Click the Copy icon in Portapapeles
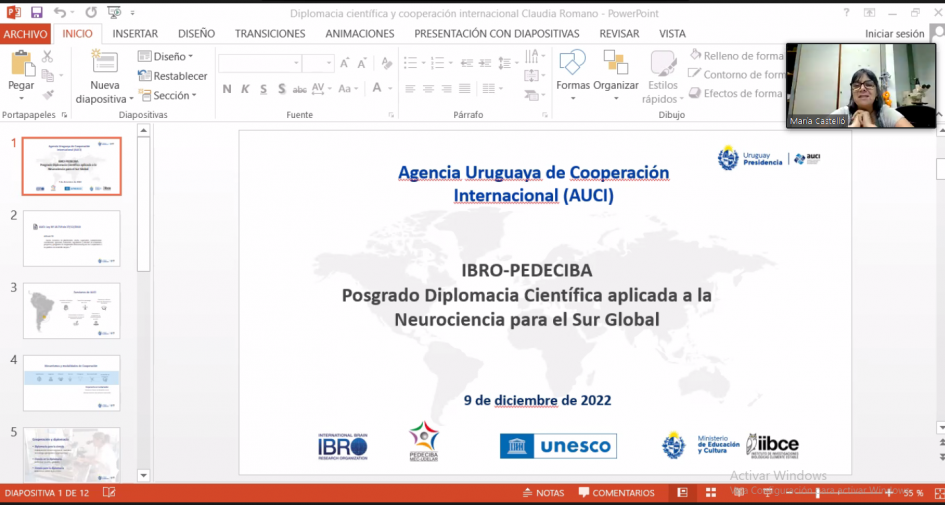 47,75
